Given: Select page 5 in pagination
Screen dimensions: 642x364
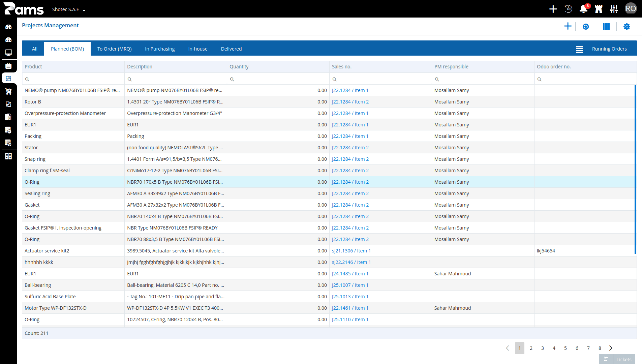Looking at the screenshot, I should point(565,348).
